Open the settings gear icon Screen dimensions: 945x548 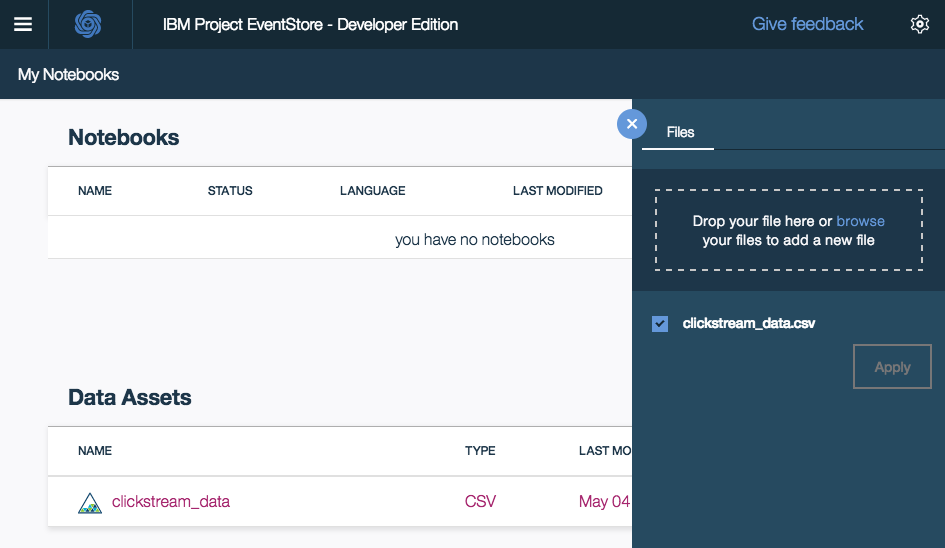[920, 24]
